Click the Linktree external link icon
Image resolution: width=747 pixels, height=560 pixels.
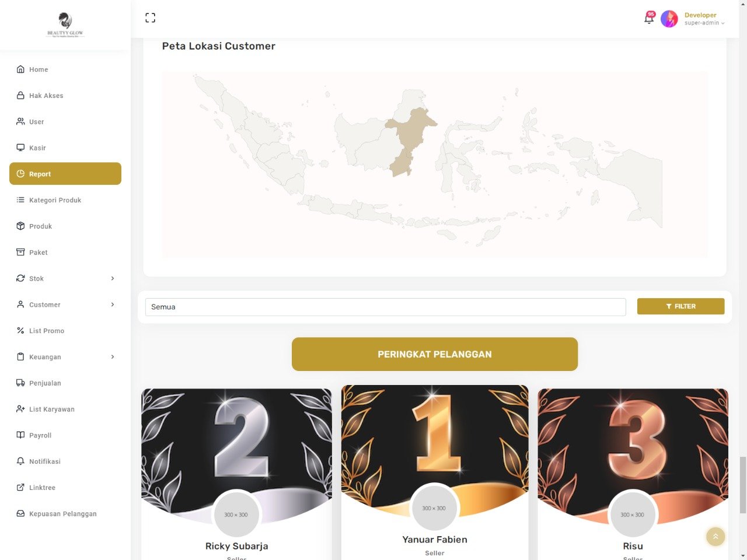click(20, 487)
